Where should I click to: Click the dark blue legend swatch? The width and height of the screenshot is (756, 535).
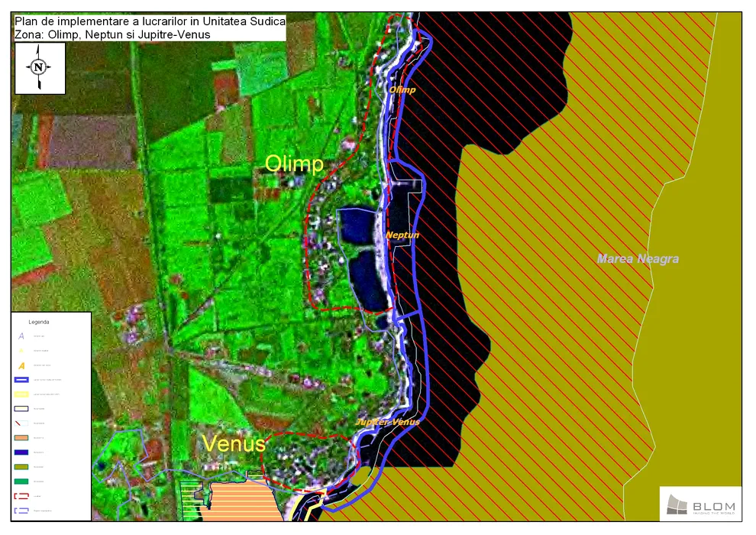tap(22, 452)
